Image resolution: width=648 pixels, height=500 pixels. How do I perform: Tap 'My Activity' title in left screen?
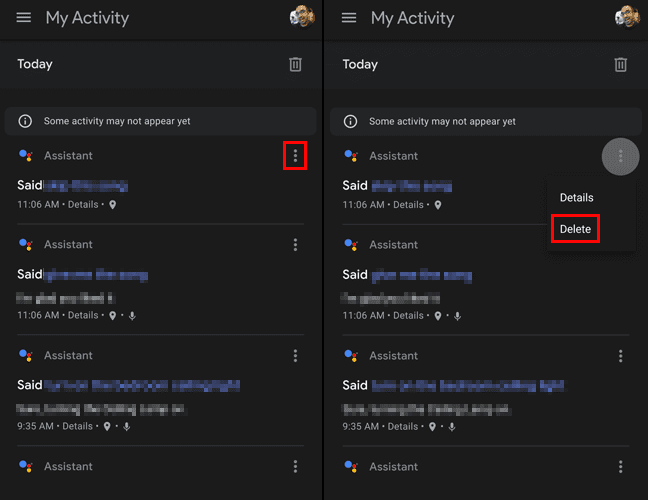coord(87,19)
